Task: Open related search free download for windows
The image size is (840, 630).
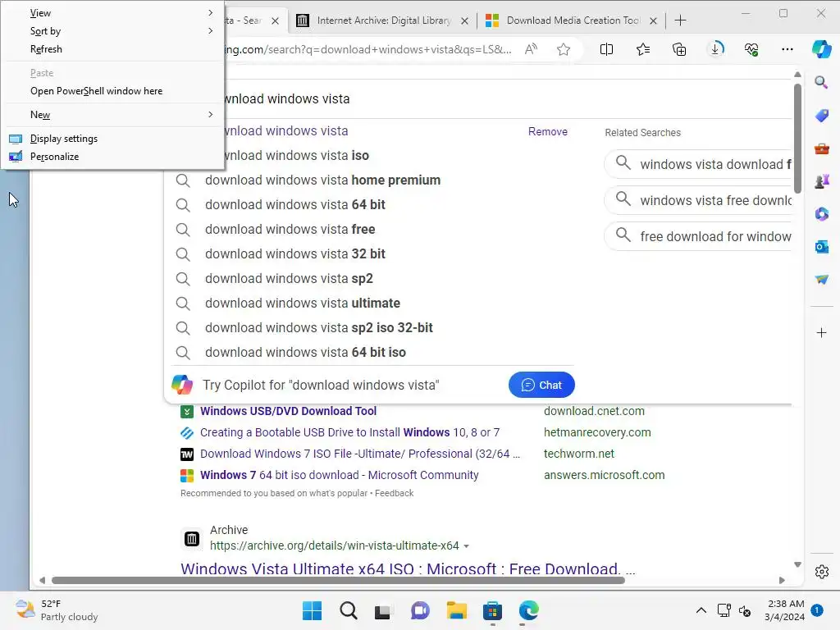Action: point(699,236)
